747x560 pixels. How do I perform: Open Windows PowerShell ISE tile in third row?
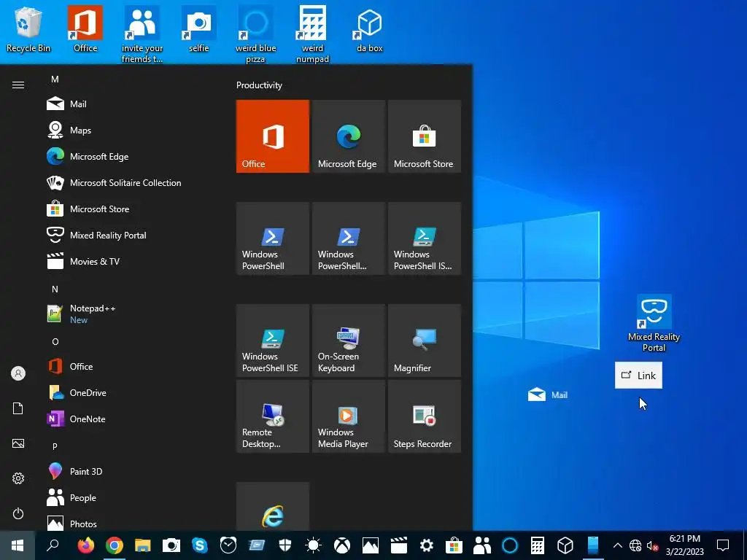point(273,341)
